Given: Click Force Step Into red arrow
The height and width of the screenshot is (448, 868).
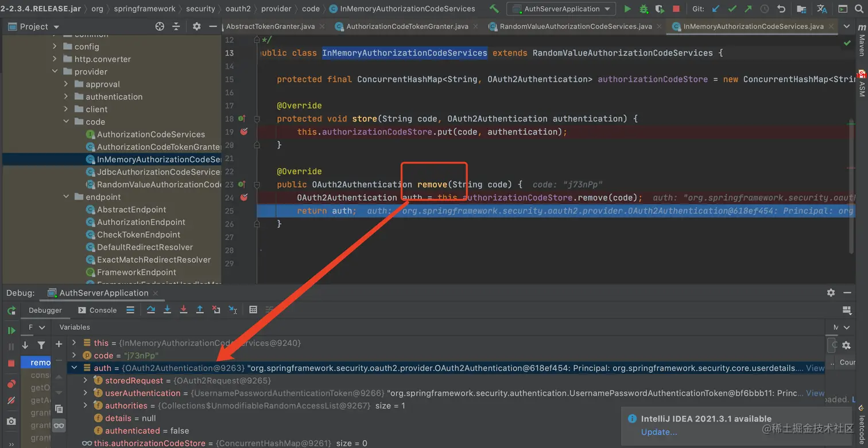Looking at the screenshot, I should pos(184,310).
